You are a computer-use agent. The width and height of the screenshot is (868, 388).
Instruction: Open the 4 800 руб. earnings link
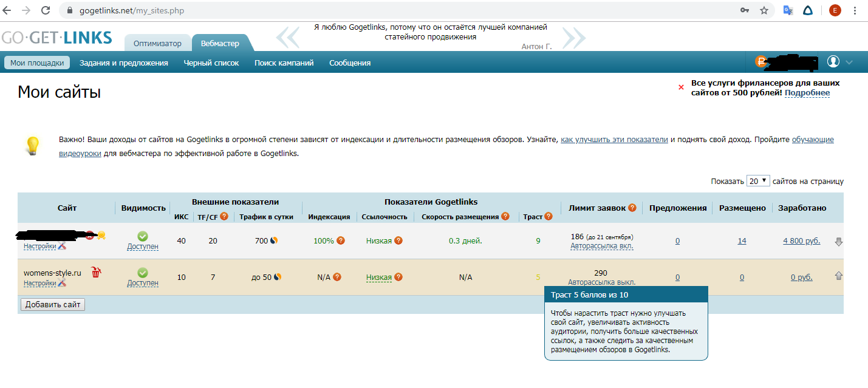802,241
